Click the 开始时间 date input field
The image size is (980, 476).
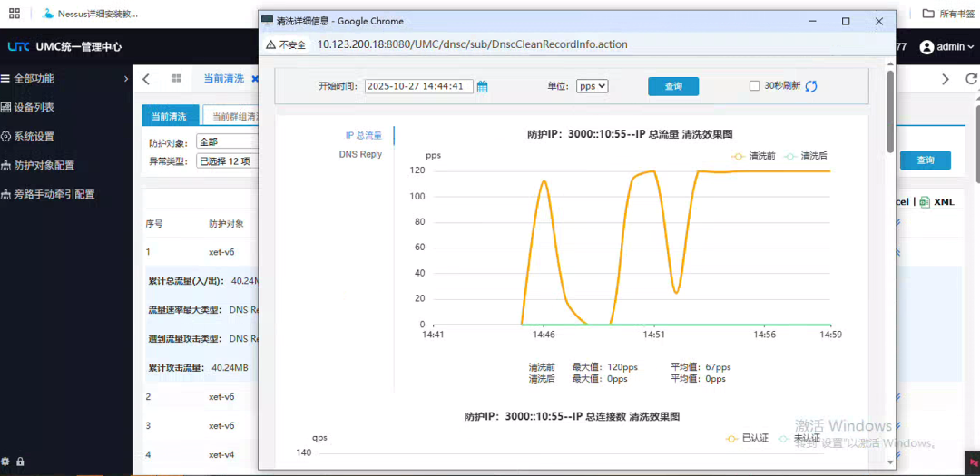coord(418,86)
